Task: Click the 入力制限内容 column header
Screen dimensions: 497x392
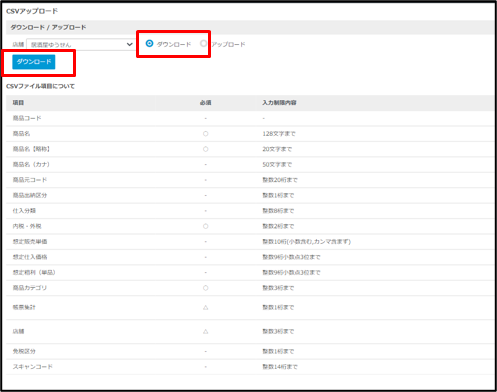Action: tap(279, 103)
